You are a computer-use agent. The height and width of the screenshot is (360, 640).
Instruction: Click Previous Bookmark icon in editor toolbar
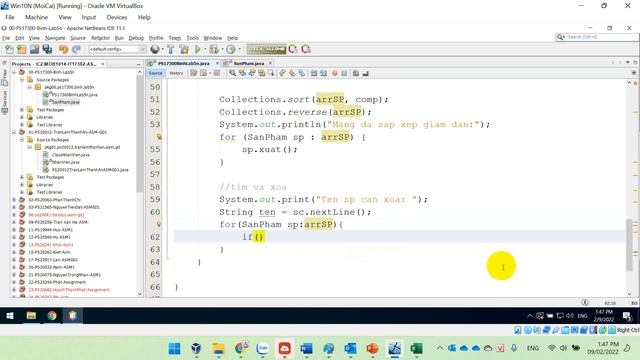click(282, 73)
